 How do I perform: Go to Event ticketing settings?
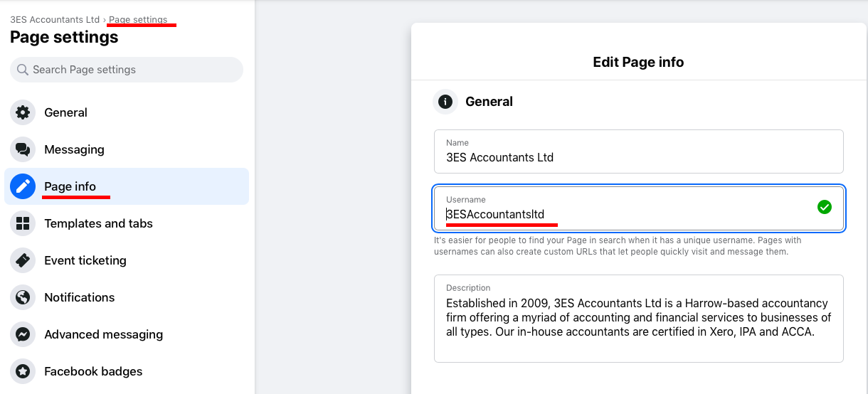tap(85, 260)
